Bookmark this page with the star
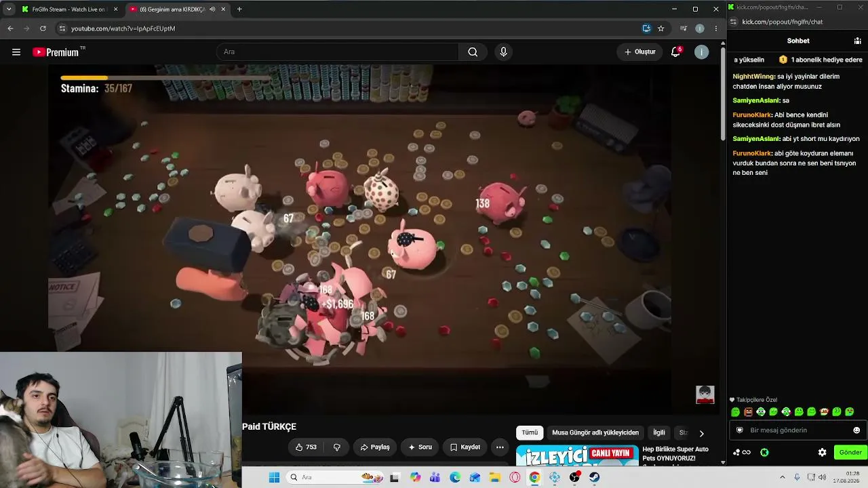This screenshot has width=868, height=488. pos(661,28)
